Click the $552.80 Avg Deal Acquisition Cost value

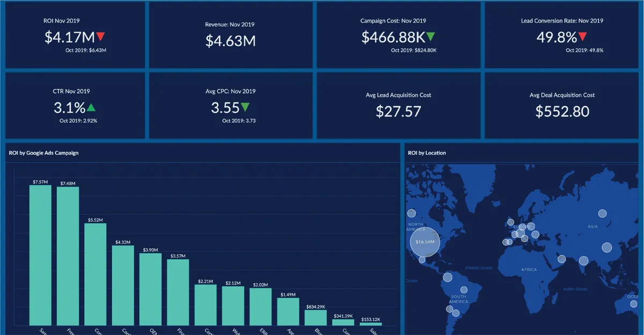coord(562,112)
